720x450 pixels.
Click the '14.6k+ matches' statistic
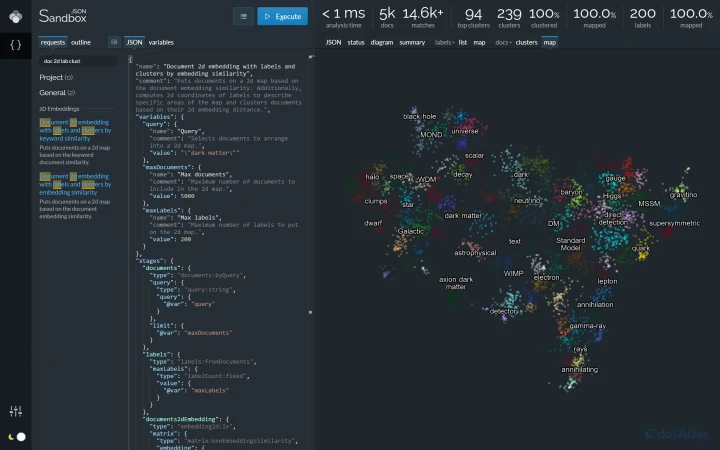pyautogui.click(x=423, y=17)
